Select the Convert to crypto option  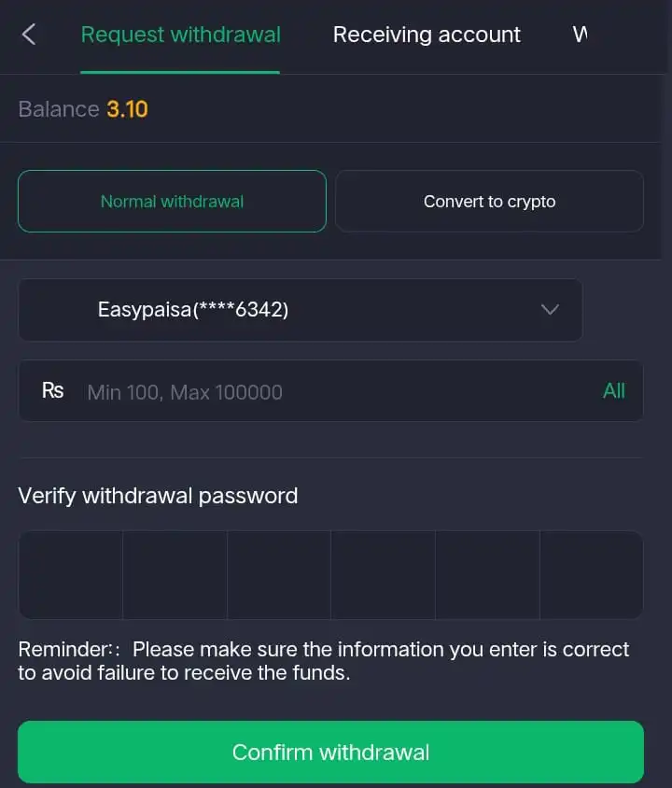click(489, 201)
